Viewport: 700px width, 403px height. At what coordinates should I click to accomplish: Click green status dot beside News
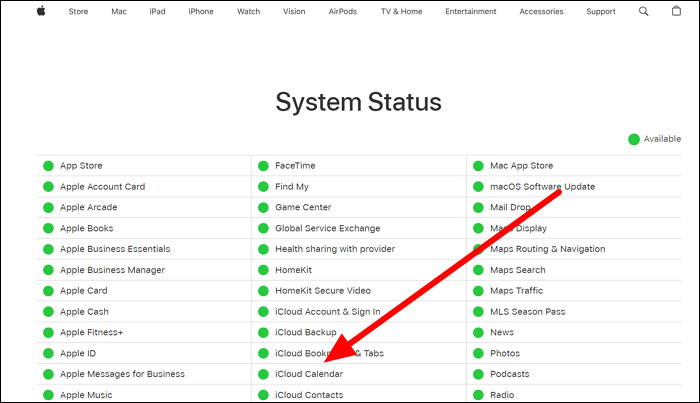[x=478, y=332]
